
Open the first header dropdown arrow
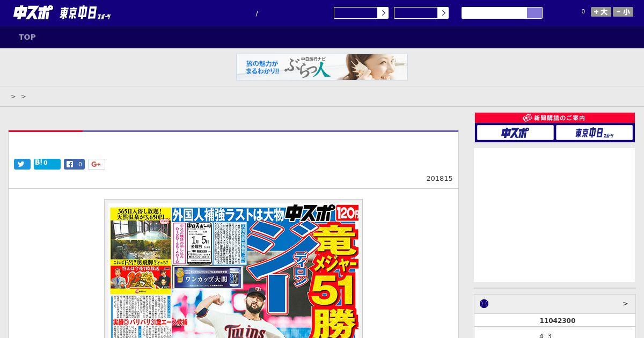point(383,13)
